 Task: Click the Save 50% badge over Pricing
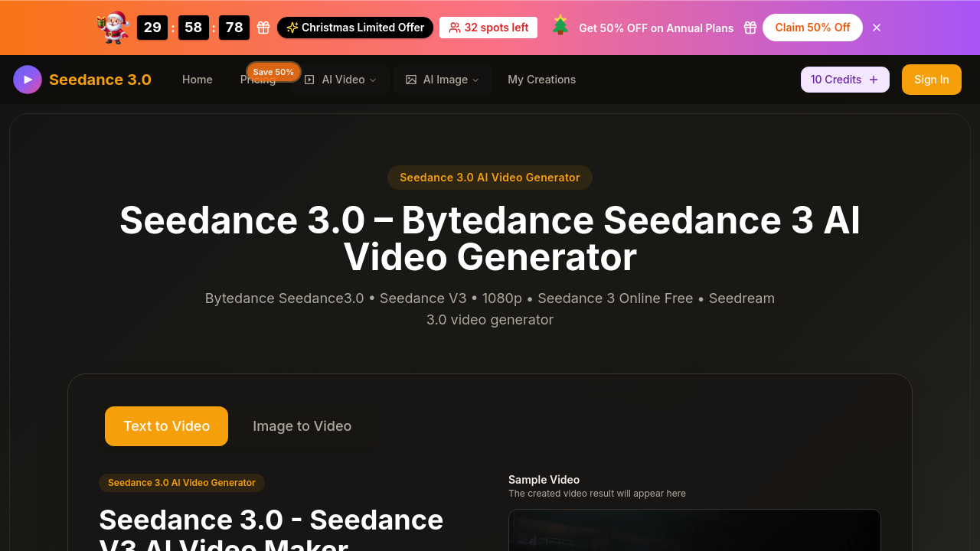coord(273,72)
